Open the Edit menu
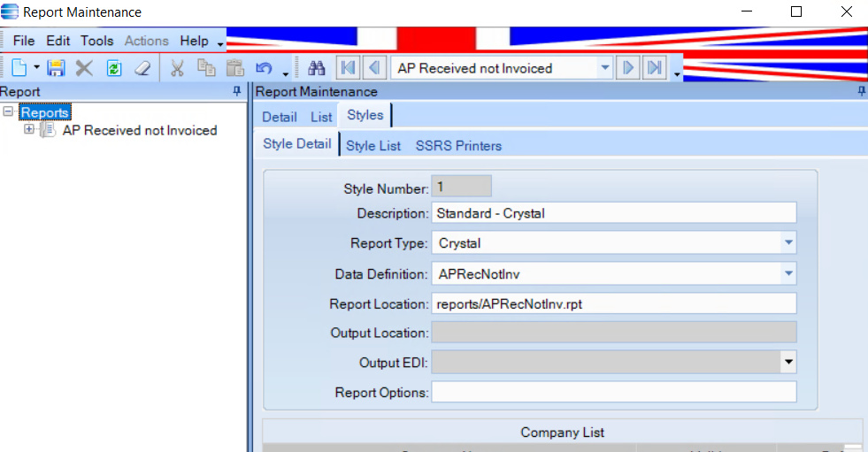Image resolution: width=868 pixels, height=452 pixels. point(58,41)
